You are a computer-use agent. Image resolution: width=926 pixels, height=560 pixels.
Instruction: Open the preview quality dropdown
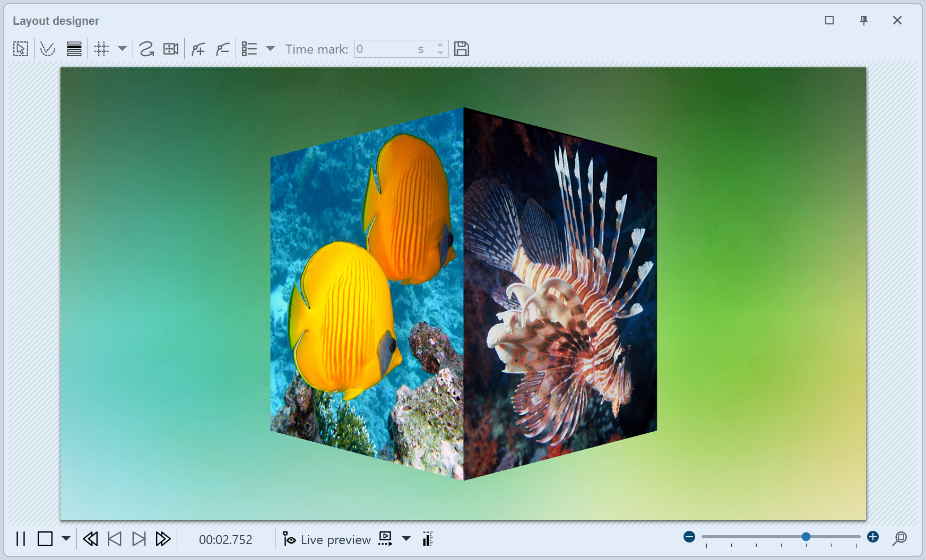406,539
